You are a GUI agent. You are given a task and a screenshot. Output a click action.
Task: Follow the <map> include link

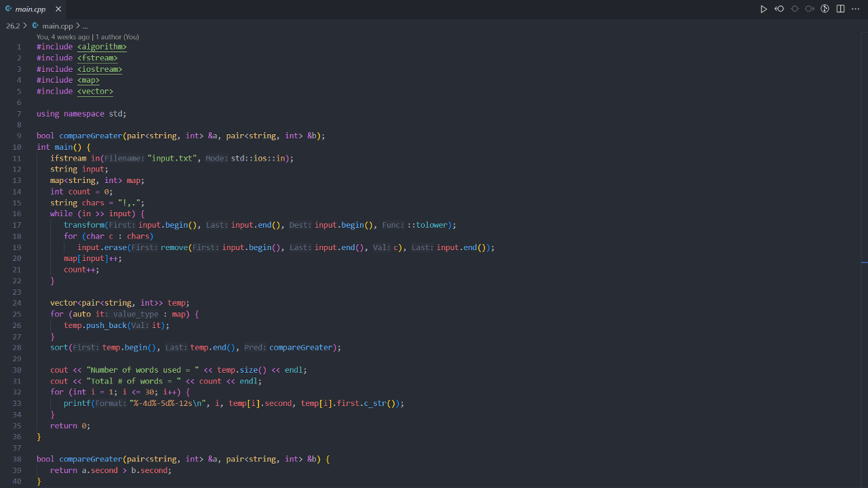click(x=88, y=80)
